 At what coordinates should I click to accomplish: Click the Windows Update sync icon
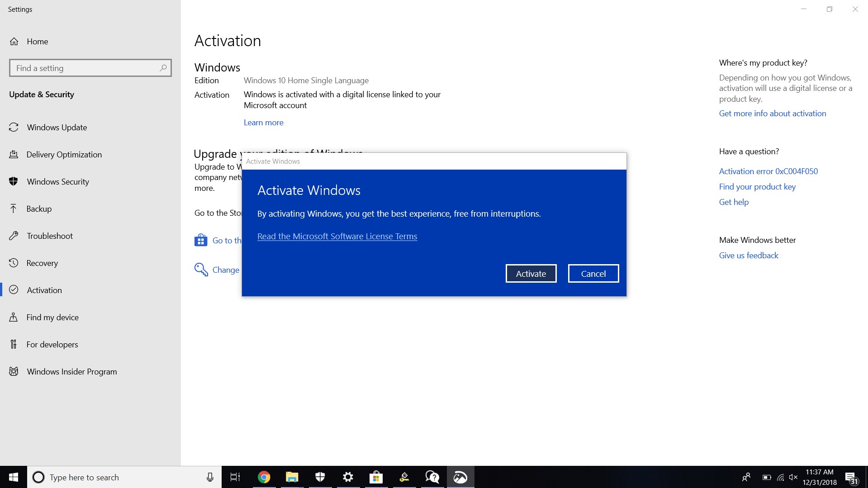tap(14, 127)
